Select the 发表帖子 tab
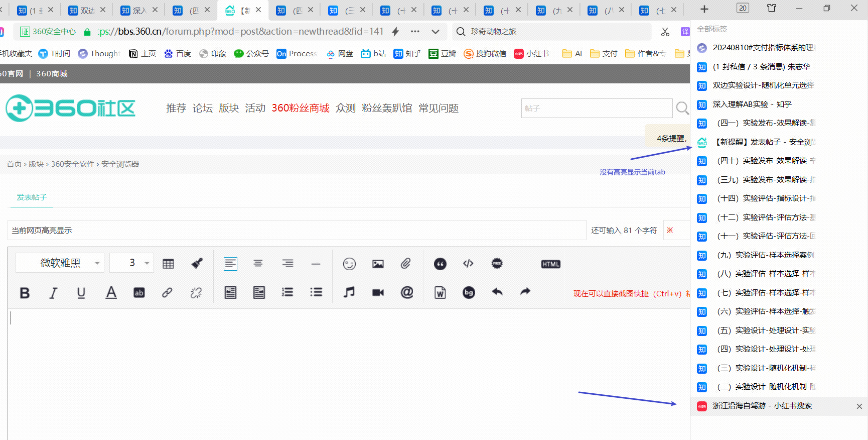Image resolution: width=868 pixels, height=440 pixels. (32, 197)
